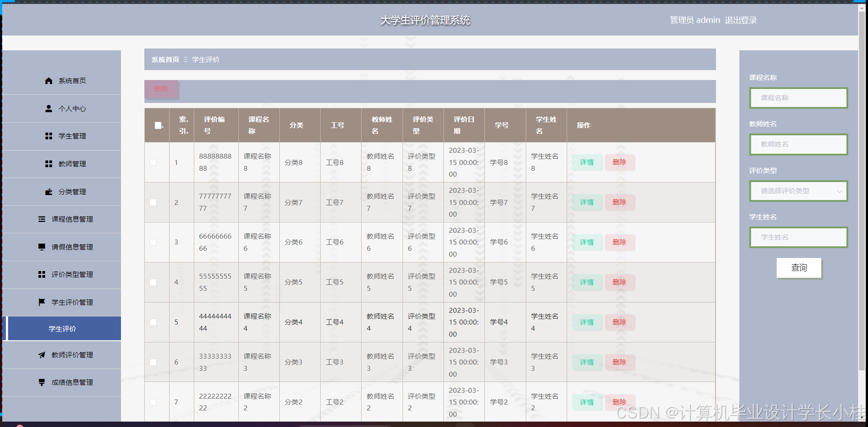The image size is (868, 427).
Task: Click the 学生姓名 search input field
Action: pyautogui.click(x=799, y=237)
